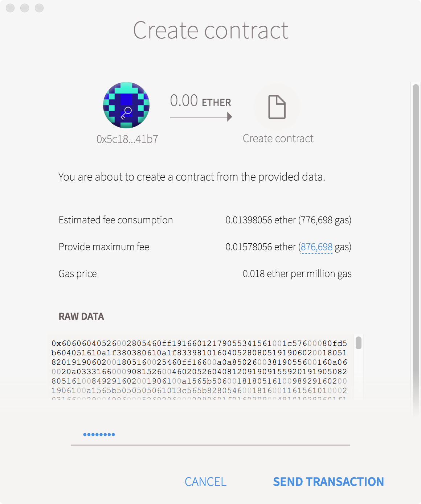
Task: Click the 0.018 ether per million gas price
Action: coord(297,274)
